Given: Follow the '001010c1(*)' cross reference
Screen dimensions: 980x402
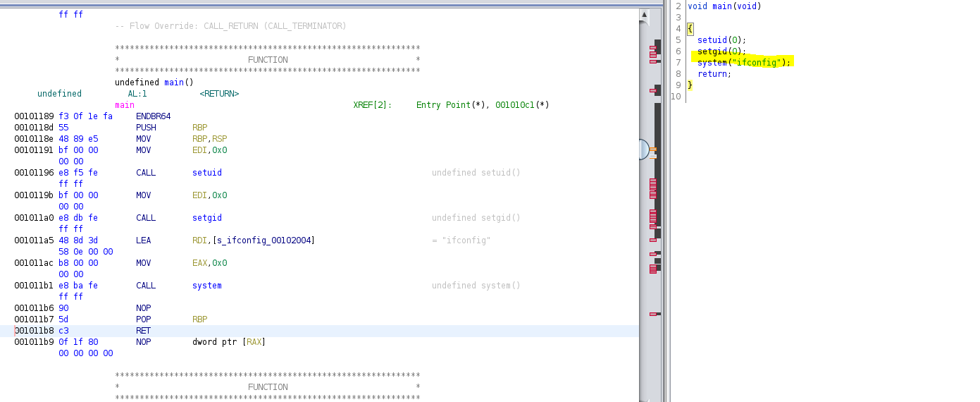Looking at the screenshot, I should (522, 105).
